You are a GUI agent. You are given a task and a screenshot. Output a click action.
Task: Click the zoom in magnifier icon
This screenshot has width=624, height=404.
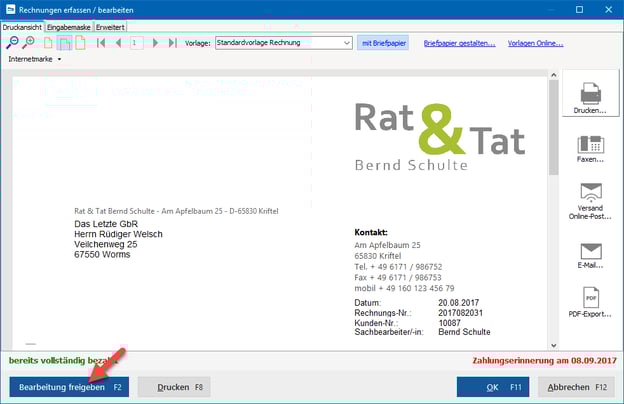click(29, 43)
